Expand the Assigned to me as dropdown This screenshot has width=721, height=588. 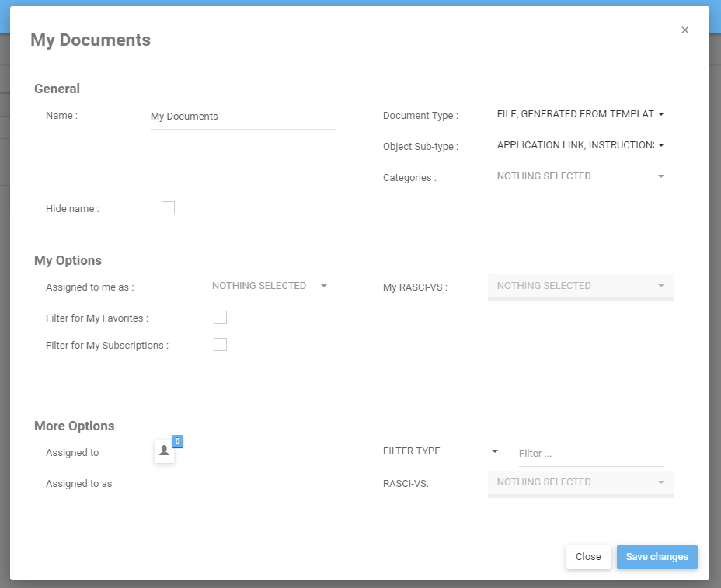click(270, 286)
